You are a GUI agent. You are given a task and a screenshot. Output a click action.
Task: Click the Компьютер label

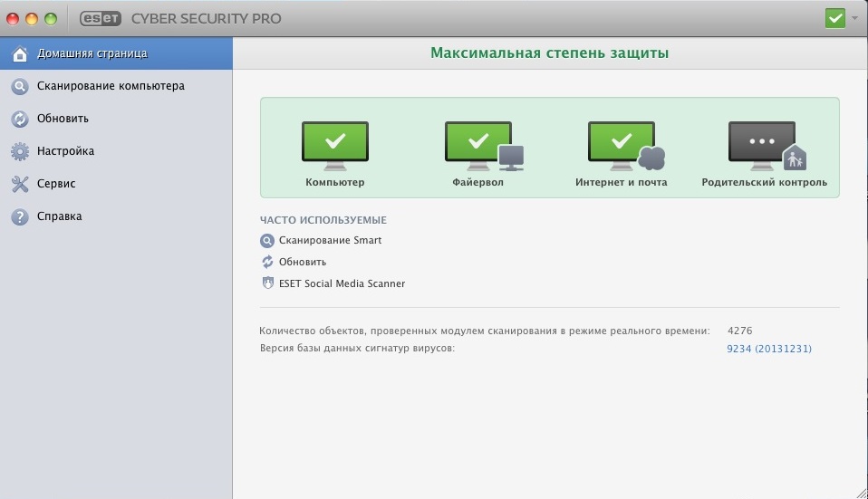coord(335,182)
